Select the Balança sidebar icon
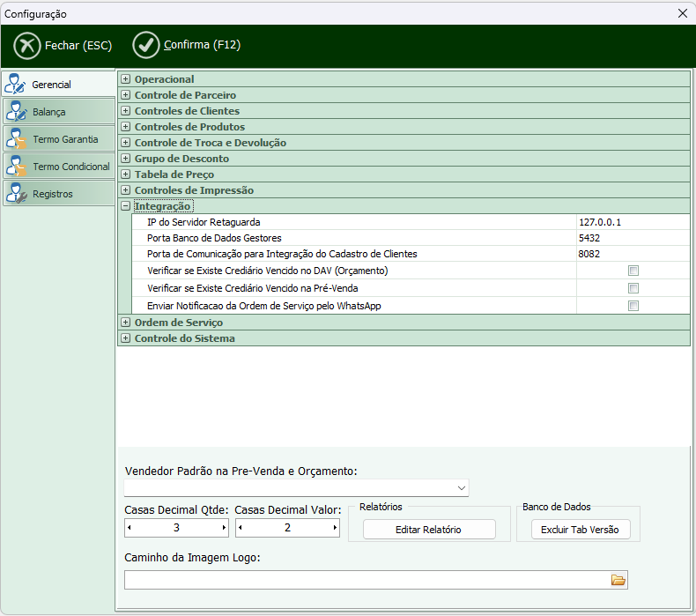This screenshot has width=696, height=616. tap(17, 112)
